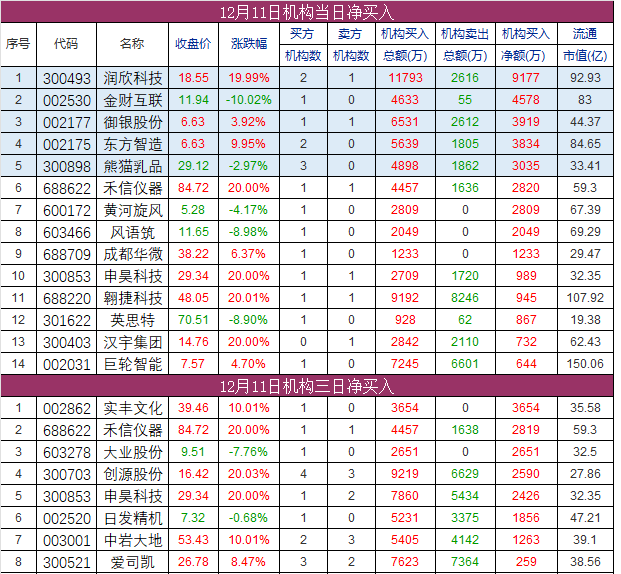
Task: Click stock code 600172
Action: (x=67, y=210)
